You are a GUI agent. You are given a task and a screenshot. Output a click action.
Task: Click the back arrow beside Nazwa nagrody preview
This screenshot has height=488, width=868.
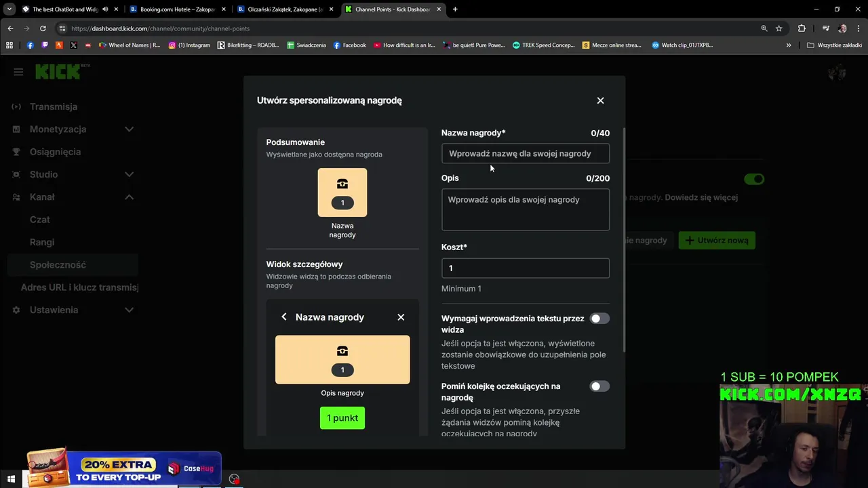coord(284,317)
